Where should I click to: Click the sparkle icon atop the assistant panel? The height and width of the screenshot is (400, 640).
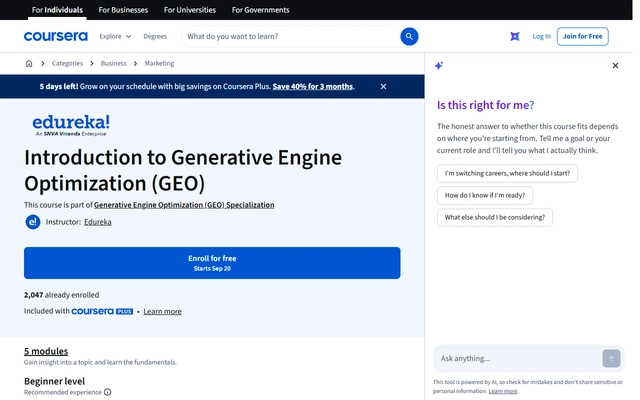[439, 65]
